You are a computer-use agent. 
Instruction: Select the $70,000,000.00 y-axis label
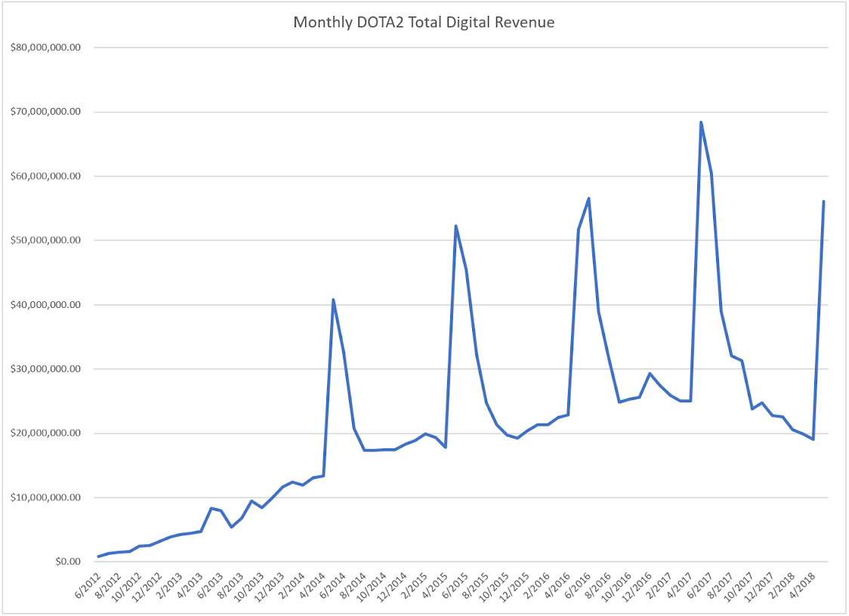pos(45,112)
